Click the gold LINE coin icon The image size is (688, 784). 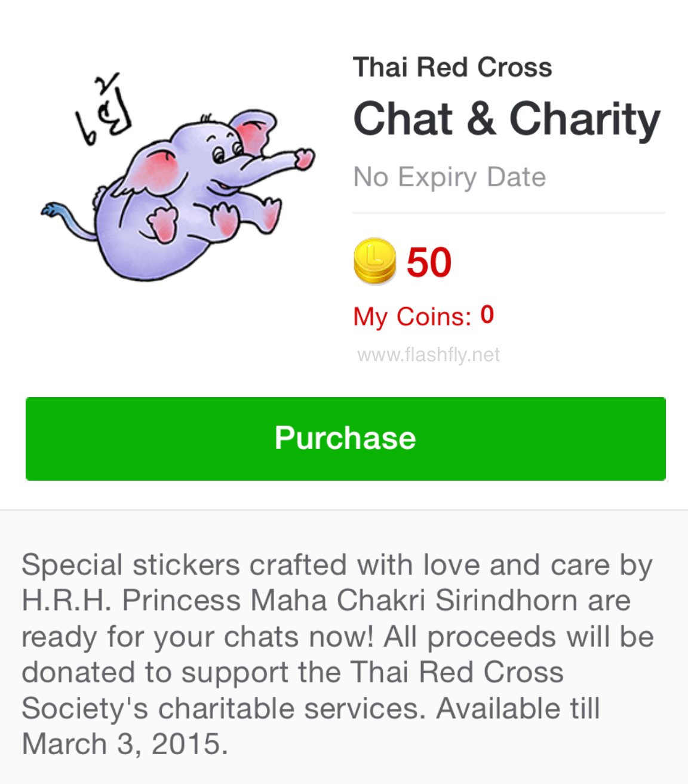coord(374,261)
